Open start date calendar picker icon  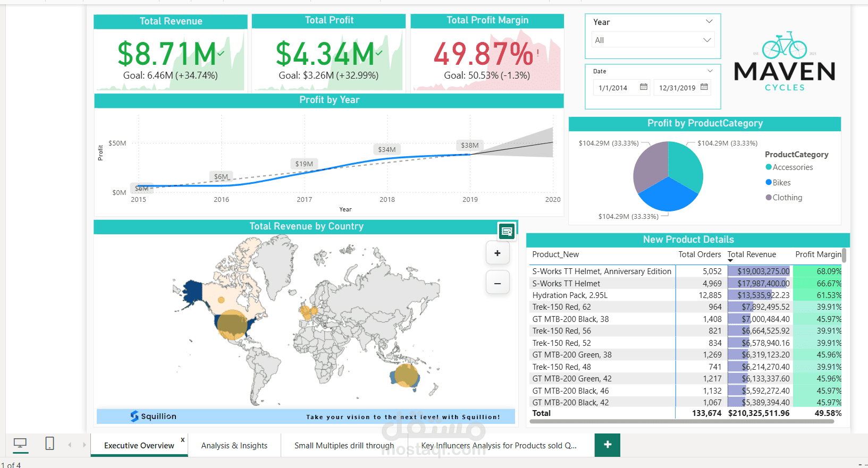pyautogui.click(x=644, y=87)
